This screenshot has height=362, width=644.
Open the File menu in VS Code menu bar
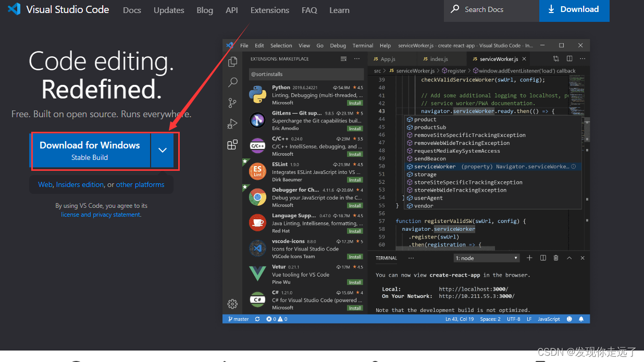coord(244,45)
